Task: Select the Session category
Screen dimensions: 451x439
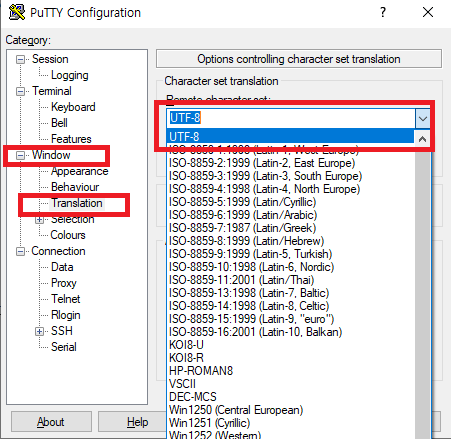Action: [50, 59]
